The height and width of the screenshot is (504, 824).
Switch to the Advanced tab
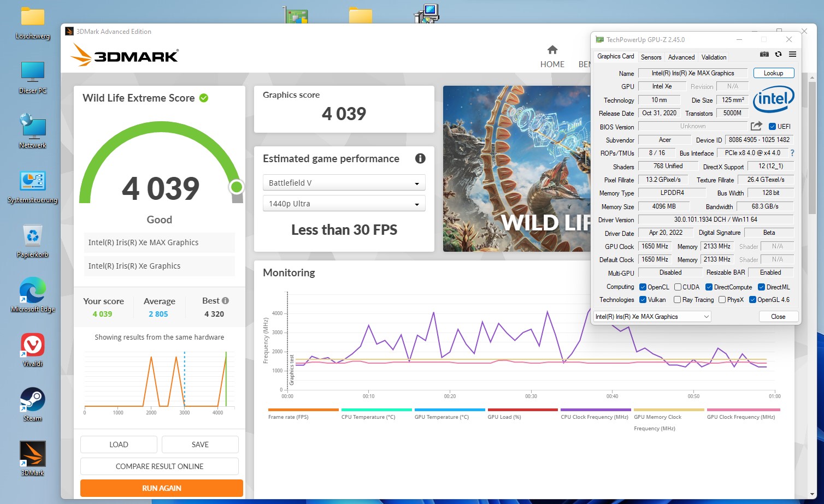click(x=681, y=57)
